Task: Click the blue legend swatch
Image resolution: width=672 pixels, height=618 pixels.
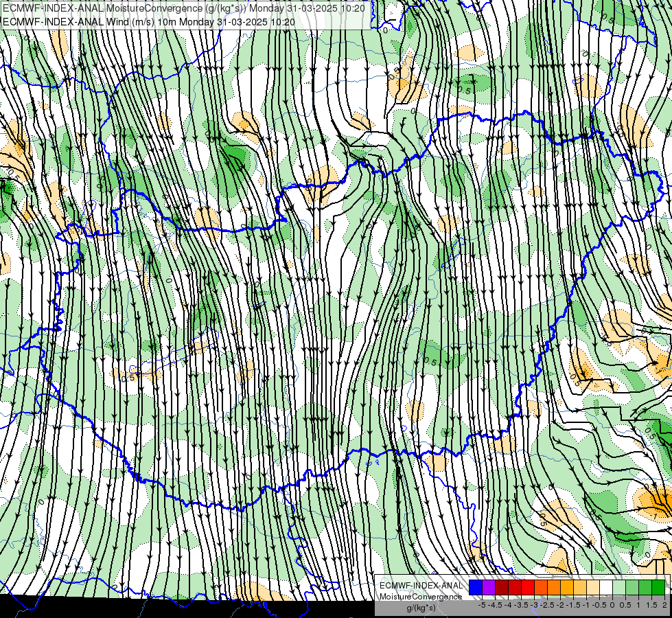Action: point(476,587)
